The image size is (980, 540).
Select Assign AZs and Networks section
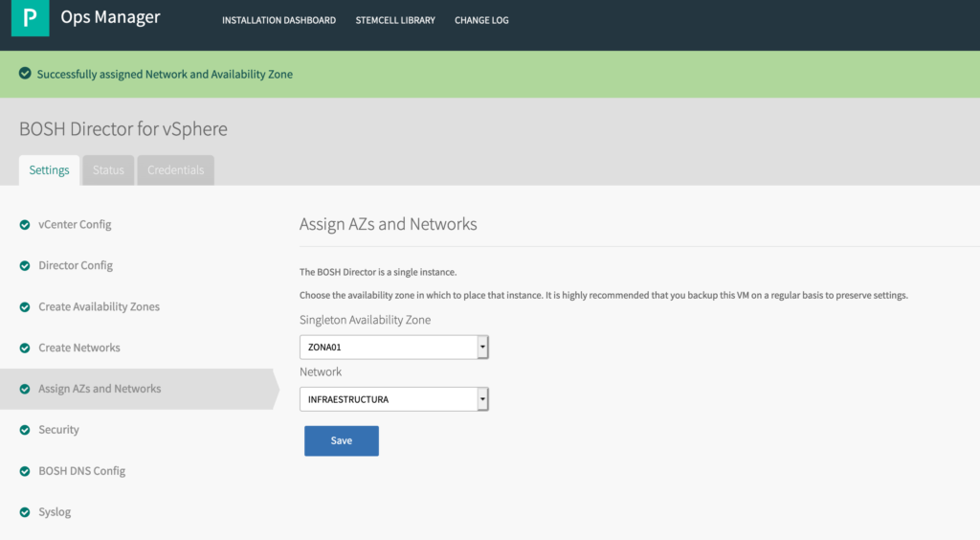[x=100, y=389]
